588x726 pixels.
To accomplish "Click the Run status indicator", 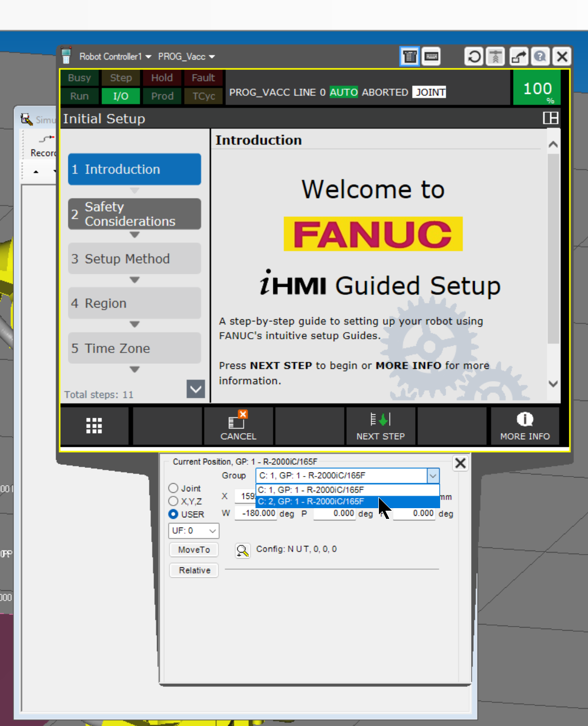I will point(80,96).
